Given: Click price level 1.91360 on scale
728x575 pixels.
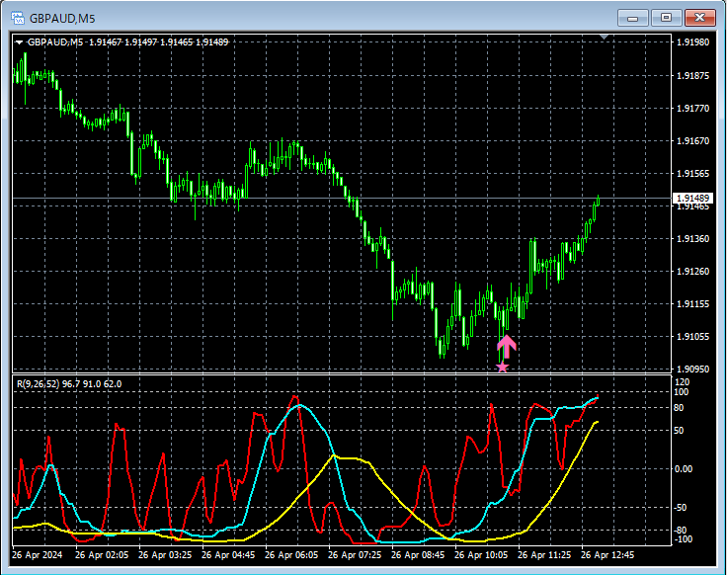Looking at the screenshot, I should tap(692, 239).
